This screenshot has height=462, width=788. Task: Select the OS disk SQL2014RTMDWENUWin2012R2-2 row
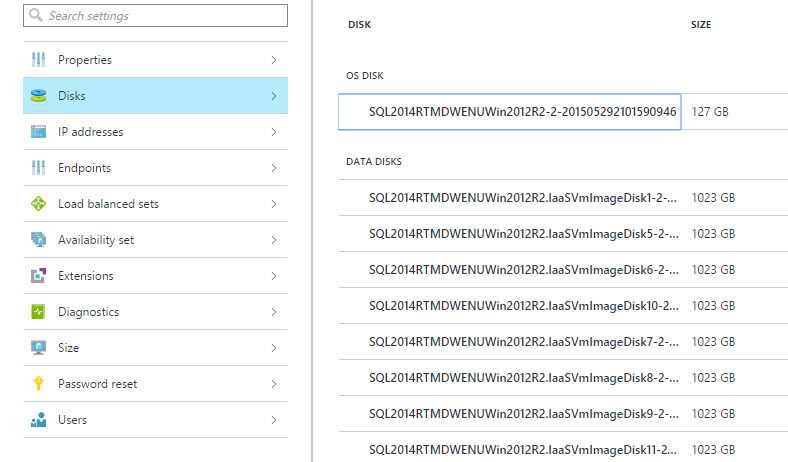coord(510,112)
